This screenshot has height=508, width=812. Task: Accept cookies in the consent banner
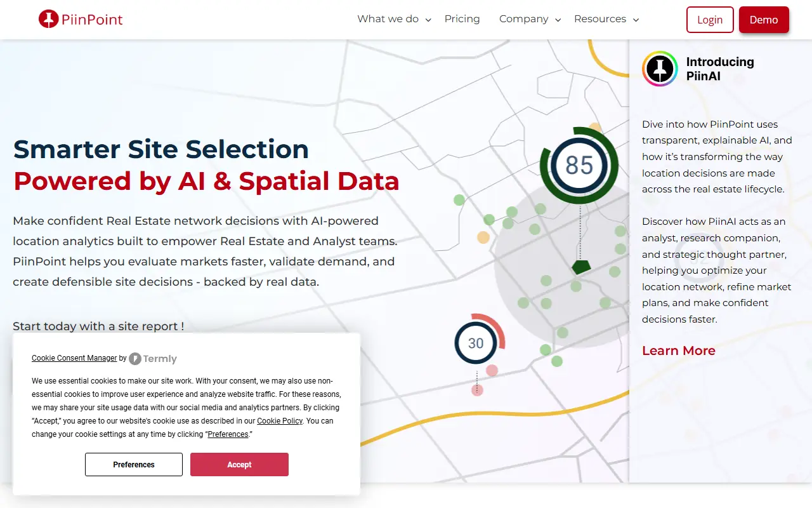click(x=239, y=465)
